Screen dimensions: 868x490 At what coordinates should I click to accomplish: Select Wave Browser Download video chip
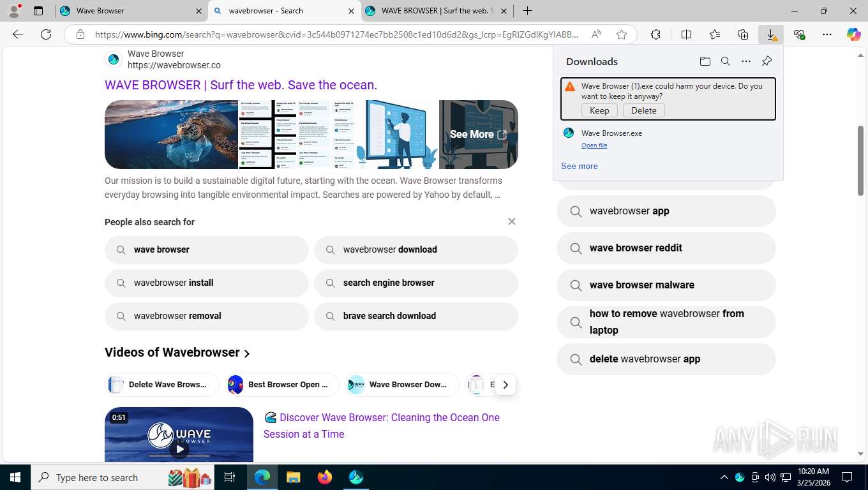click(402, 384)
